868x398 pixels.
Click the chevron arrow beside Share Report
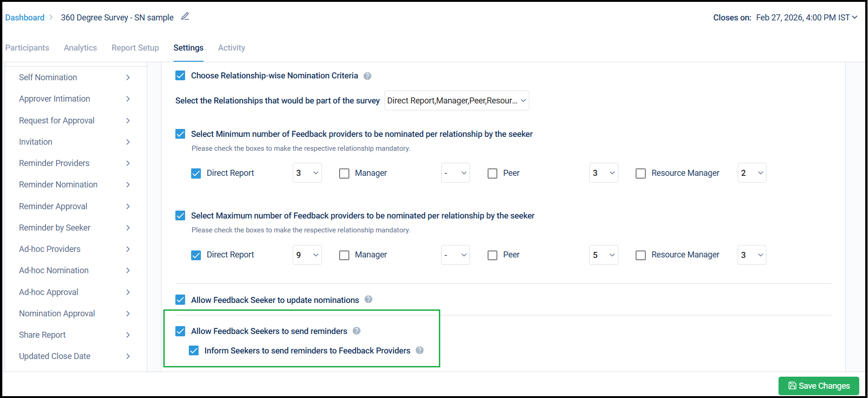(x=128, y=335)
